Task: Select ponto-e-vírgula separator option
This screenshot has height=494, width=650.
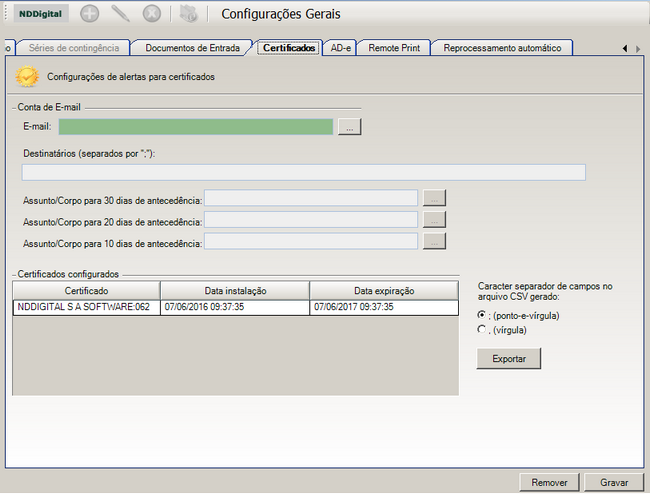Action: (482, 315)
